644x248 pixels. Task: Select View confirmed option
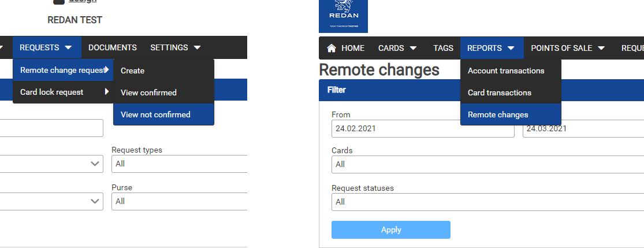point(148,92)
